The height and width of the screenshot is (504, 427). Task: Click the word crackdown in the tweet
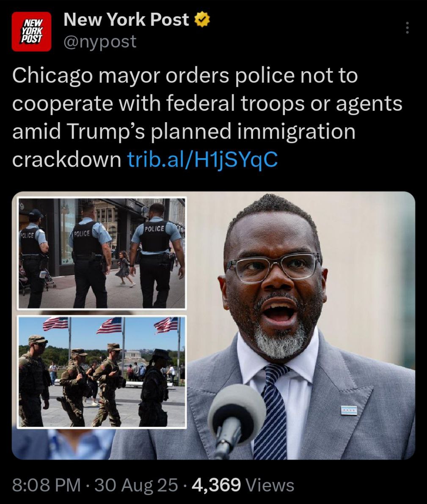(66, 159)
